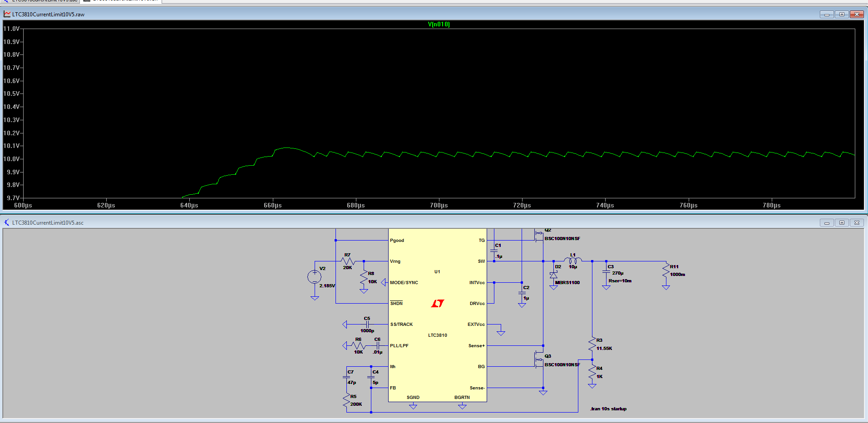This screenshot has width=868, height=423.
Task: Click the 600µs time axis label
Action: click(23, 205)
